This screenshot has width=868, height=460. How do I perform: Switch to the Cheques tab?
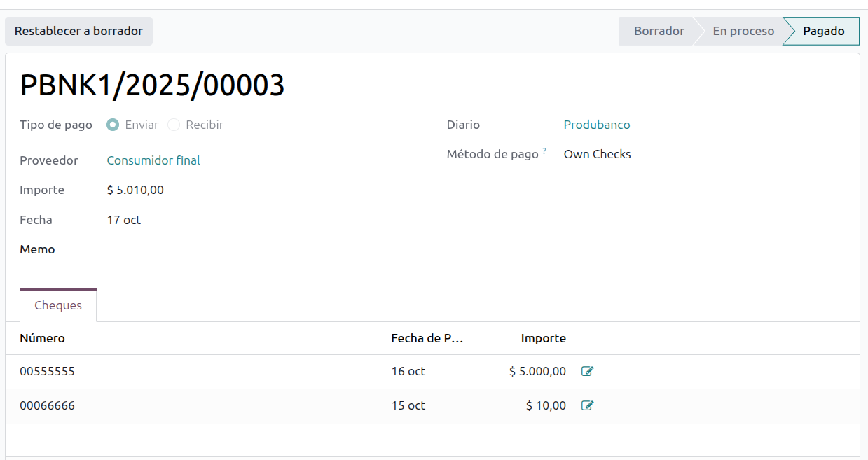click(x=58, y=305)
